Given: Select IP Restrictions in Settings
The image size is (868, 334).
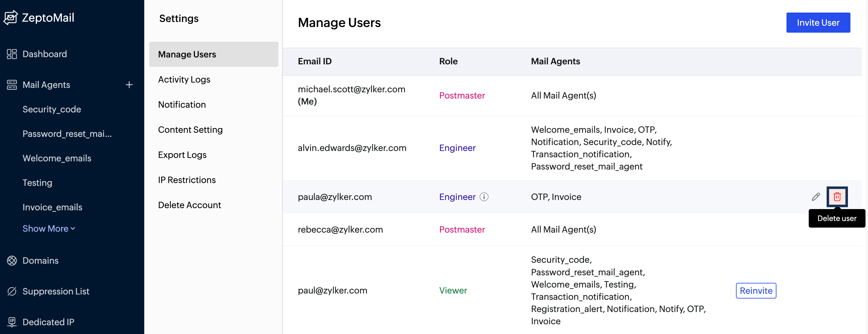Looking at the screenshot, I should (x=187, y=180).
